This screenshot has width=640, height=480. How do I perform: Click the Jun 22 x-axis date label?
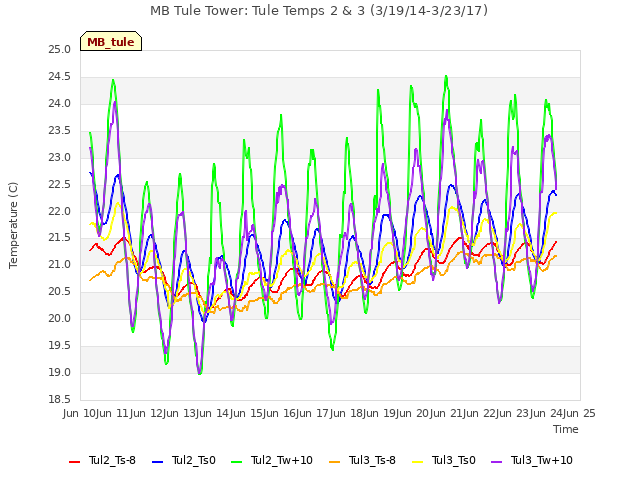(480, 413)
